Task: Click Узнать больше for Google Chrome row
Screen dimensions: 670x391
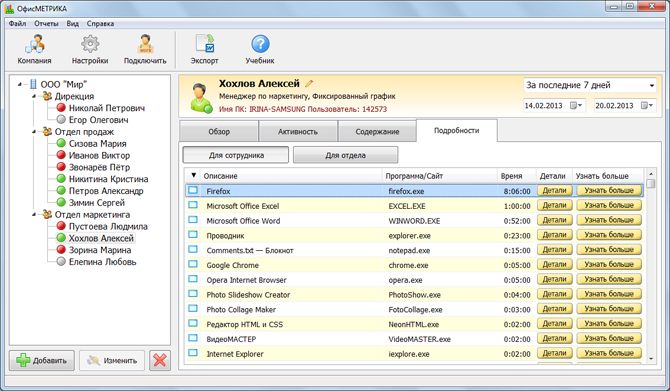Action: pyautogui.click(x=609, y=265)
